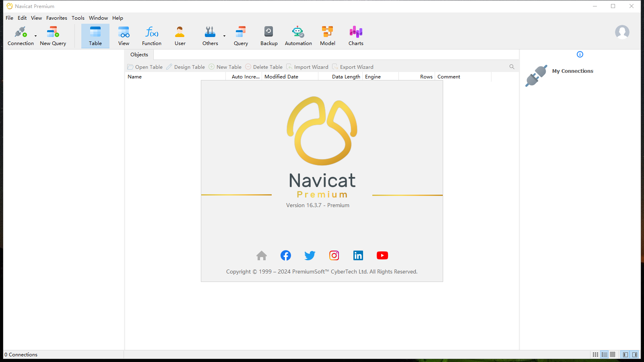This screenshot has width=644, height=362.
Task: Click the Navicat logo on splash screen
Action: click(x=322, y=131)
